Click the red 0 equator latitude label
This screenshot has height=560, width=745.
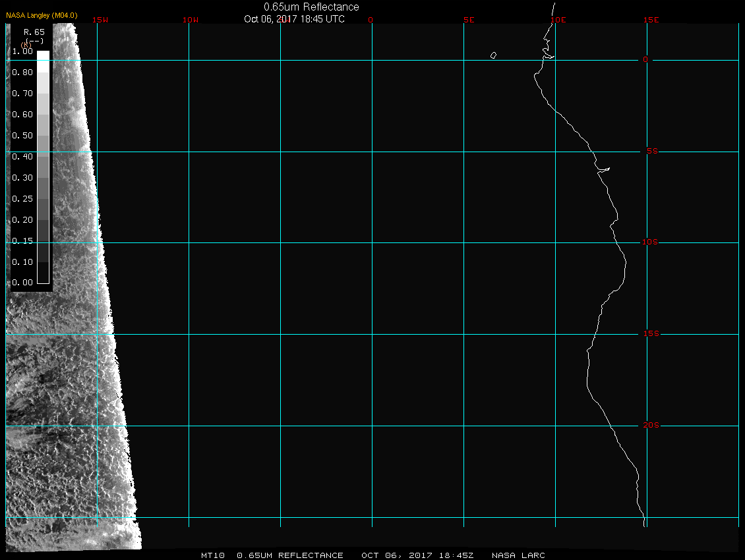pos(645,60)
